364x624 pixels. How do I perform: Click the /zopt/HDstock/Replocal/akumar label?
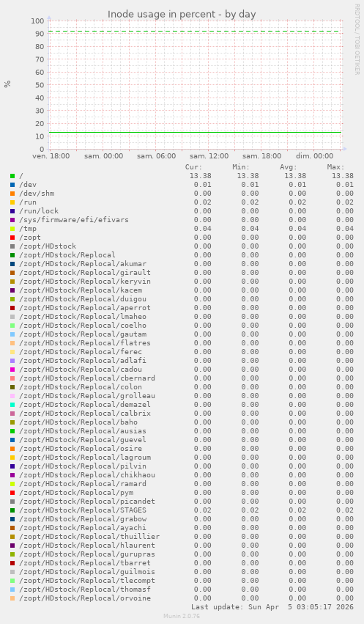pos(83,263)
